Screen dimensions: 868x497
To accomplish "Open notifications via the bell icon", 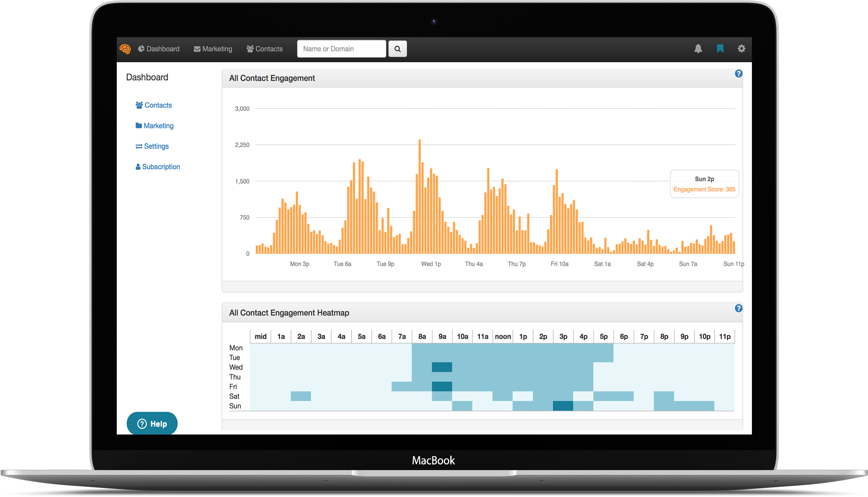I will (x=698, y=49).
